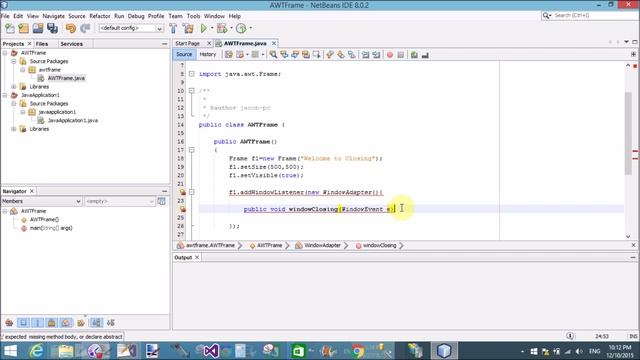Collapse the javaapplication1 package node
The width and height of the screenshot is (640, 360).
23,112
